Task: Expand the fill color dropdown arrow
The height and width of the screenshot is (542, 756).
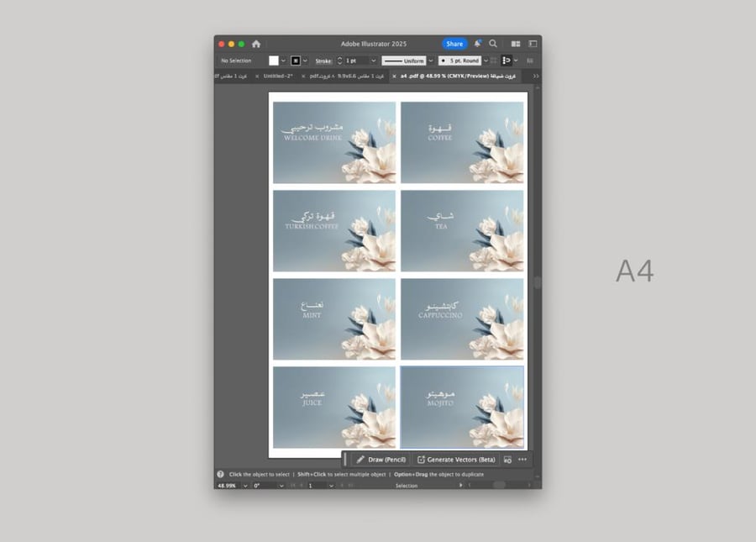Action: [x=283, y=61]
